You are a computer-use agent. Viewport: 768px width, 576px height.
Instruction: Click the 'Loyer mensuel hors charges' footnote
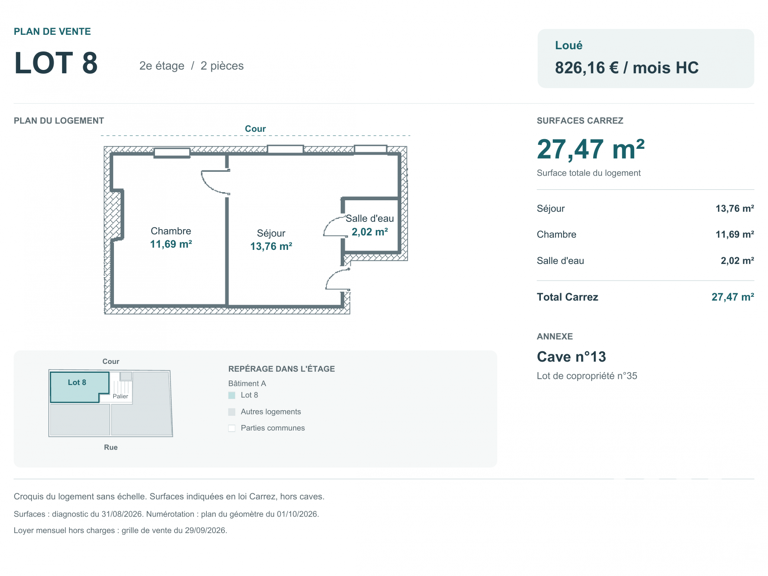[120, 530]
